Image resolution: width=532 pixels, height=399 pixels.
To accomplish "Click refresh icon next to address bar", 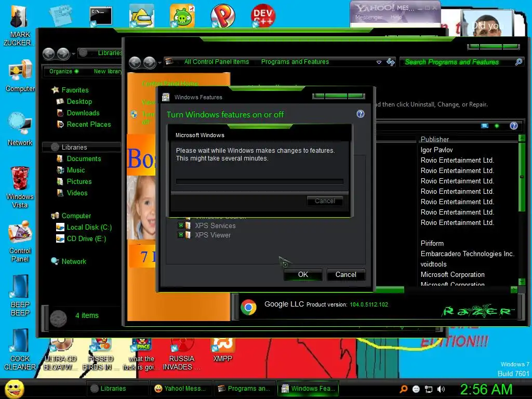I will [391, 62].
